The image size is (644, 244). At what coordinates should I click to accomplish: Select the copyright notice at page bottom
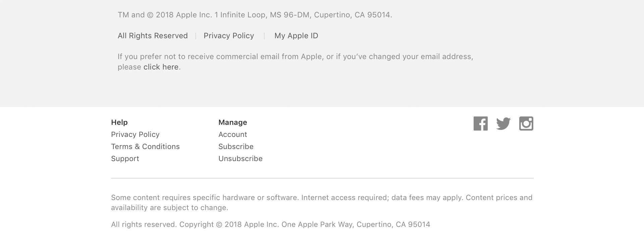(x=271, y=224)
